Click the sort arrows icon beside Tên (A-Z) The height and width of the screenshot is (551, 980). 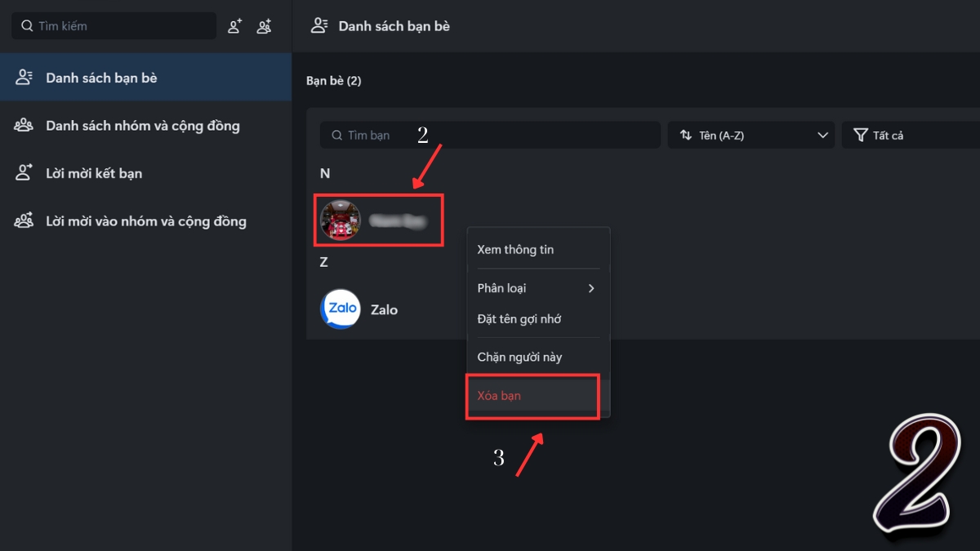pos(686,135)
